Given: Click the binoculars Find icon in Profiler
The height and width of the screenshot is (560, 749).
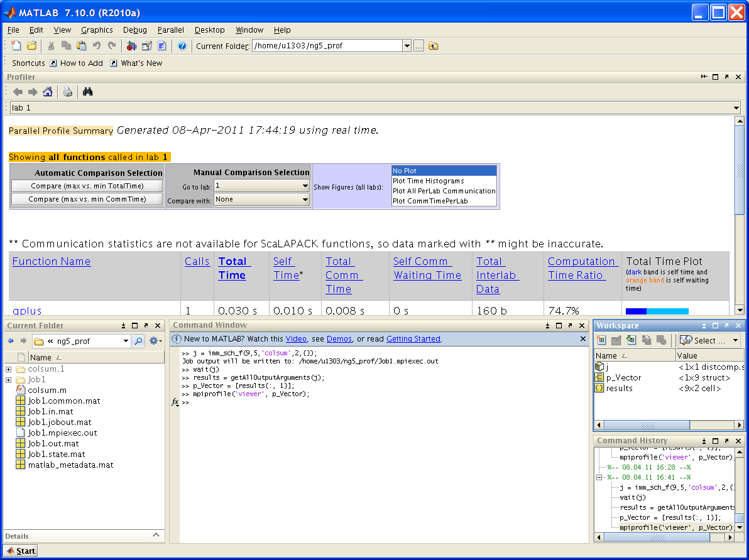Looking at the screenshot, I should tap(87, 92).
